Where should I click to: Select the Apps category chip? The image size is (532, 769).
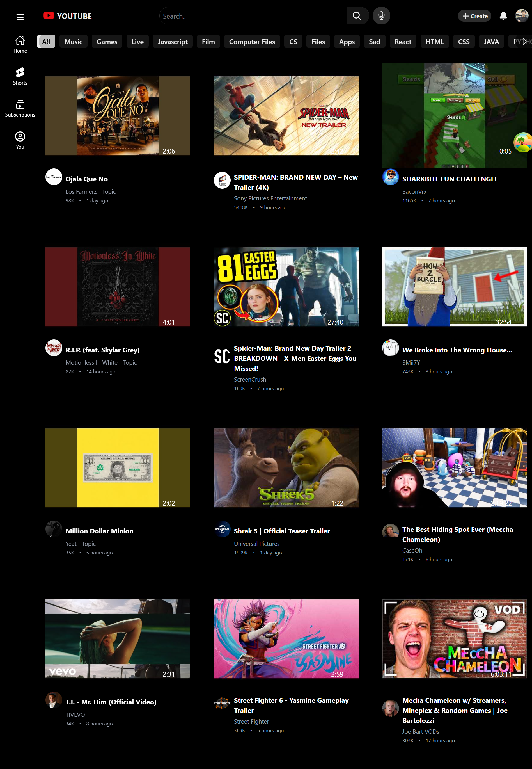347,42
